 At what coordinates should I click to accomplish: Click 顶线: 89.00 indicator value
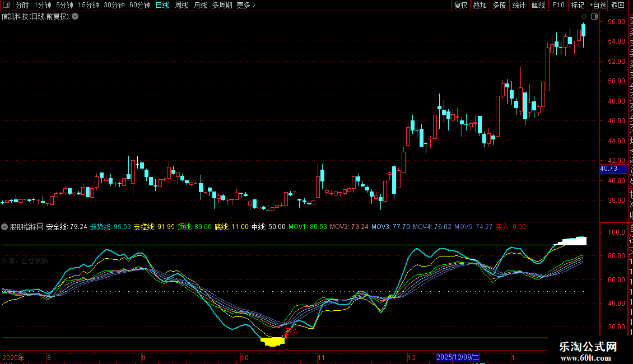click(x=194, y=227)
